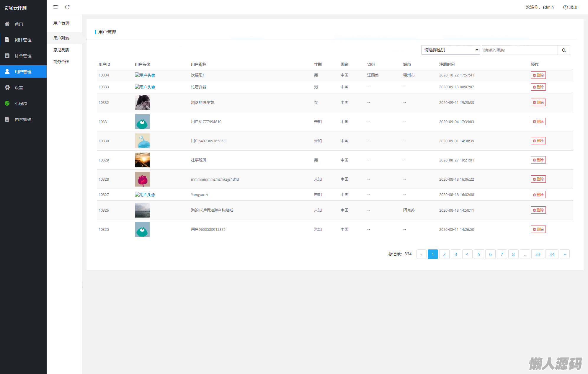Screen dimensions: 588x374
Task: Click the search magnifier icon button
Action: pos(564,50)
